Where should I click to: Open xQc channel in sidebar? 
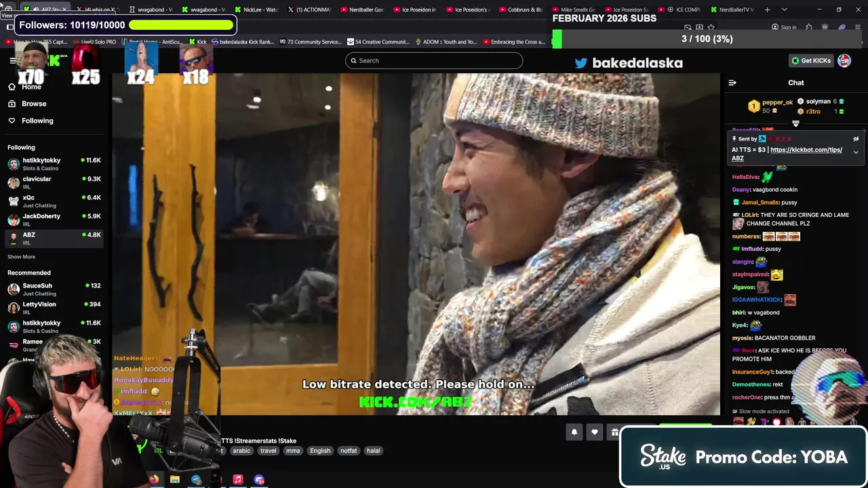click(x=54, y=201)
